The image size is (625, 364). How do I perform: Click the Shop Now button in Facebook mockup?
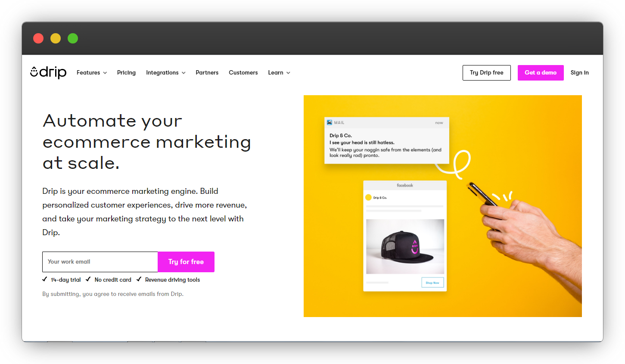point(432,283)
